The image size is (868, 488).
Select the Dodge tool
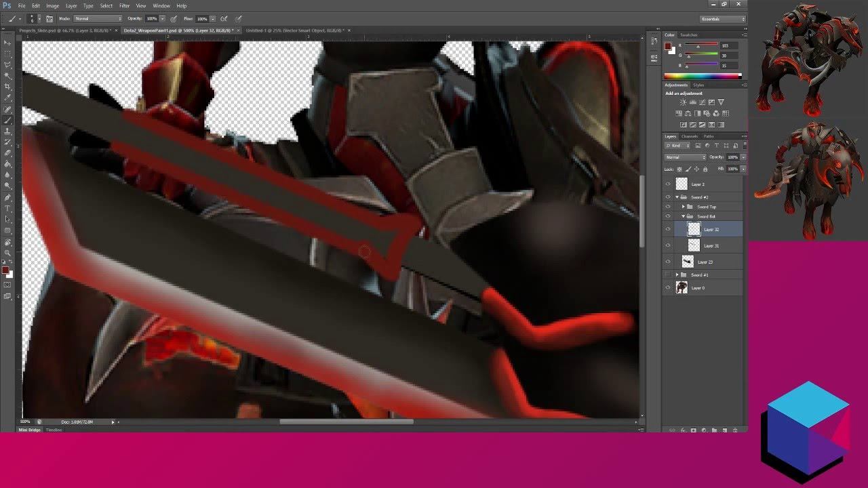coord(8,186)
